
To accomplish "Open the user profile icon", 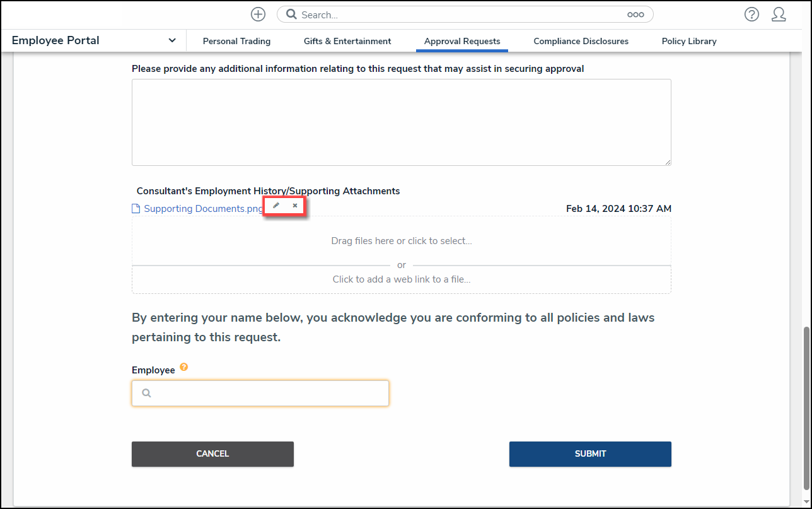I will 779,15.
